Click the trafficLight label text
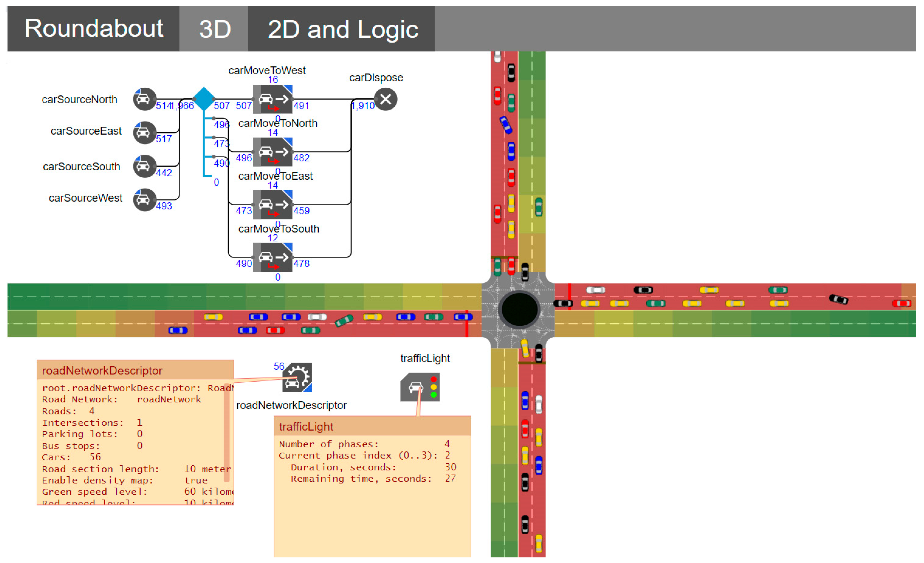924x563 pixels. 425,358
